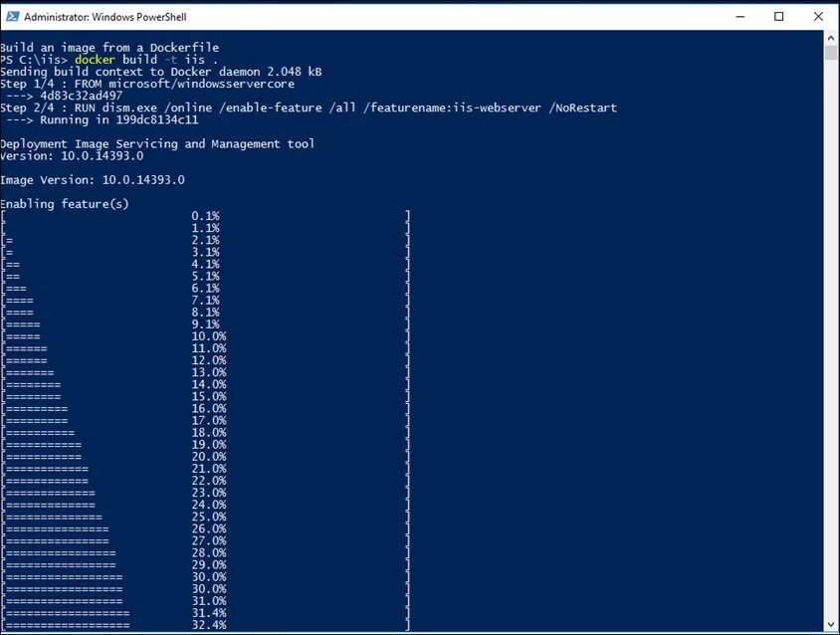Close the Administrator PowerShell window
840x635 pixels.
coord(818,17)
